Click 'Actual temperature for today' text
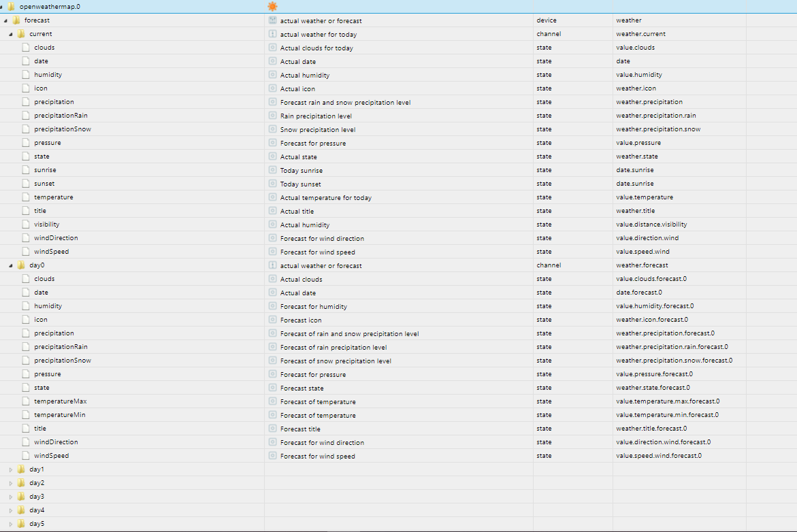Screen dimensions: 797x532 tap(326, 198)
